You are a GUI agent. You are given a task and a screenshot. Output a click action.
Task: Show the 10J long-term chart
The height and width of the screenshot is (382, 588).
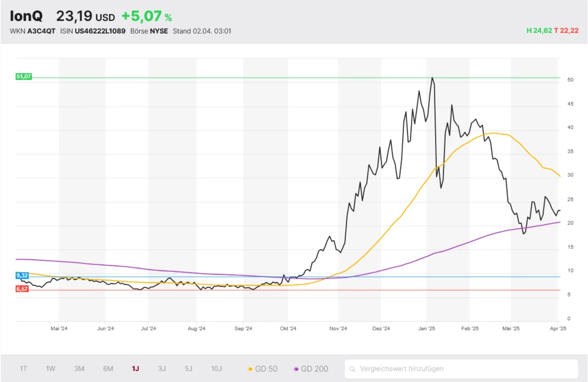216,369
